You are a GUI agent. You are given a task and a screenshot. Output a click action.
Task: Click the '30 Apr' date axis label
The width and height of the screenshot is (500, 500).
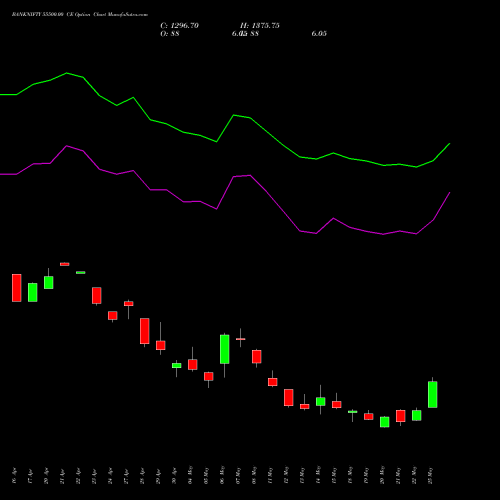pyautogui.click(x=174, y=476)
